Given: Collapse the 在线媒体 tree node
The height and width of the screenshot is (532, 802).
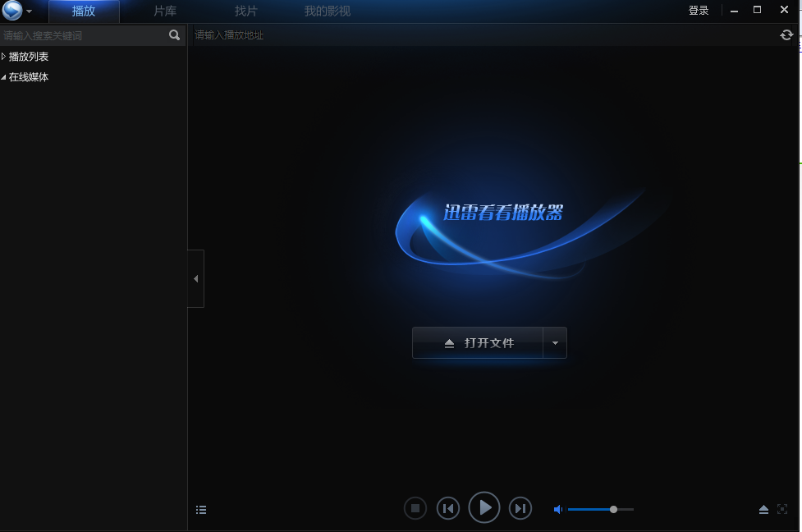Looking at the screenshot, I should pos(4,77).
